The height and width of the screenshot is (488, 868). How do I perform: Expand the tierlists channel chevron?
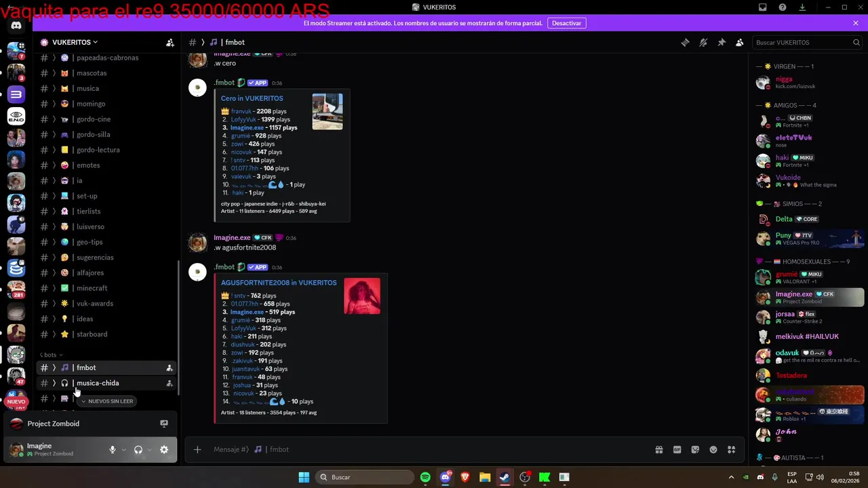point(54,211)
